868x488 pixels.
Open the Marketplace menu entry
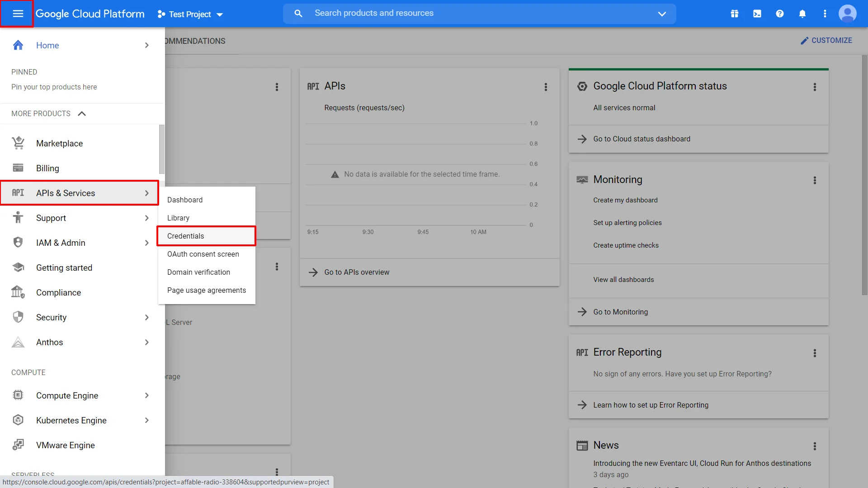tap(80, 143)
